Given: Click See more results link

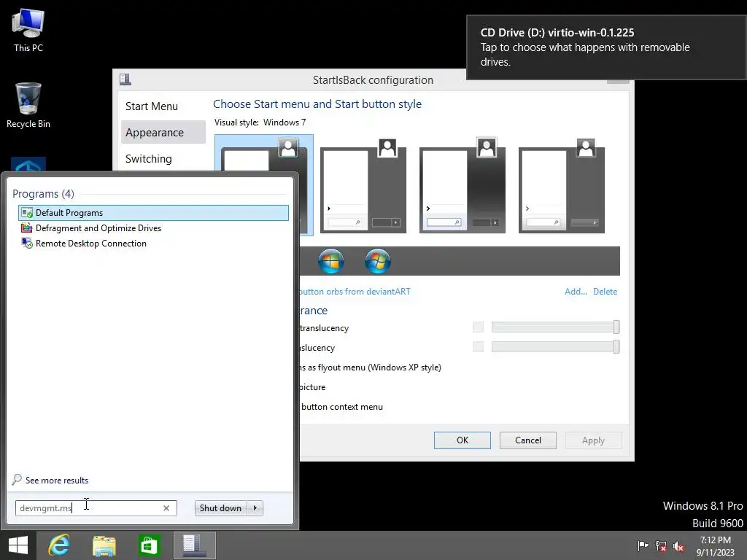Looking at the screenshot, I should click(x=57, y=481).
